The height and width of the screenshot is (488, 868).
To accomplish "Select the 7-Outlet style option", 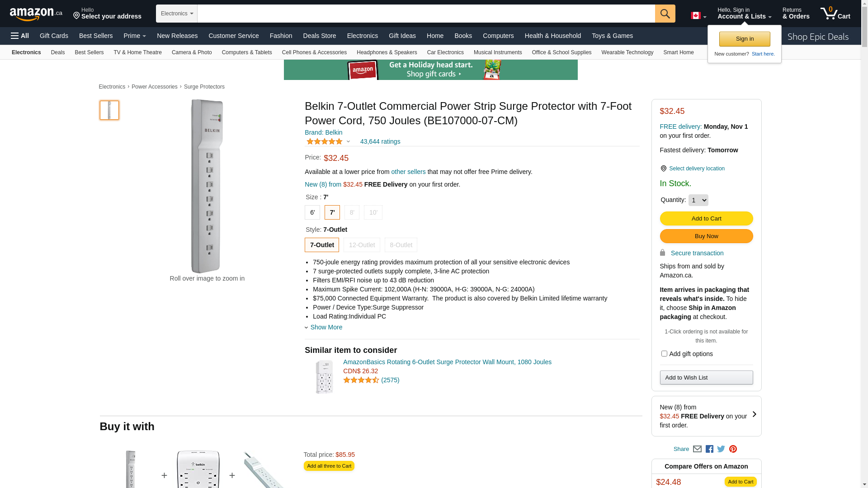I will (322, 245).
